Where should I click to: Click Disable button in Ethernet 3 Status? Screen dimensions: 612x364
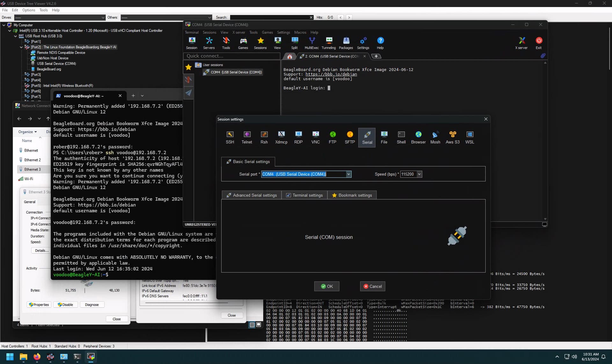(65, 305)
